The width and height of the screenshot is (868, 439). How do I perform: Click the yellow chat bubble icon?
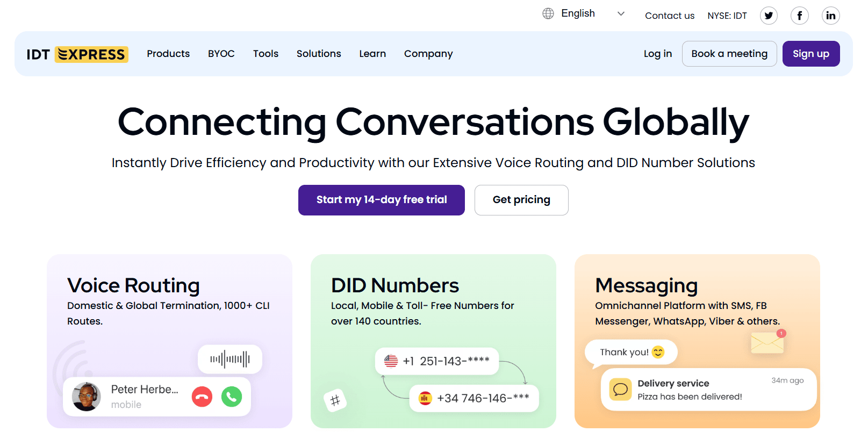pos(621,389)
